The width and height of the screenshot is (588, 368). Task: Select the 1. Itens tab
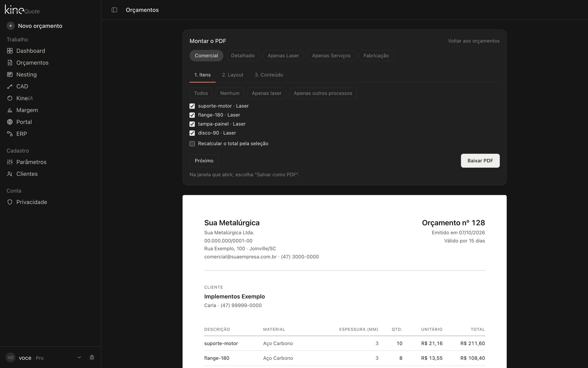pos(203,75)
